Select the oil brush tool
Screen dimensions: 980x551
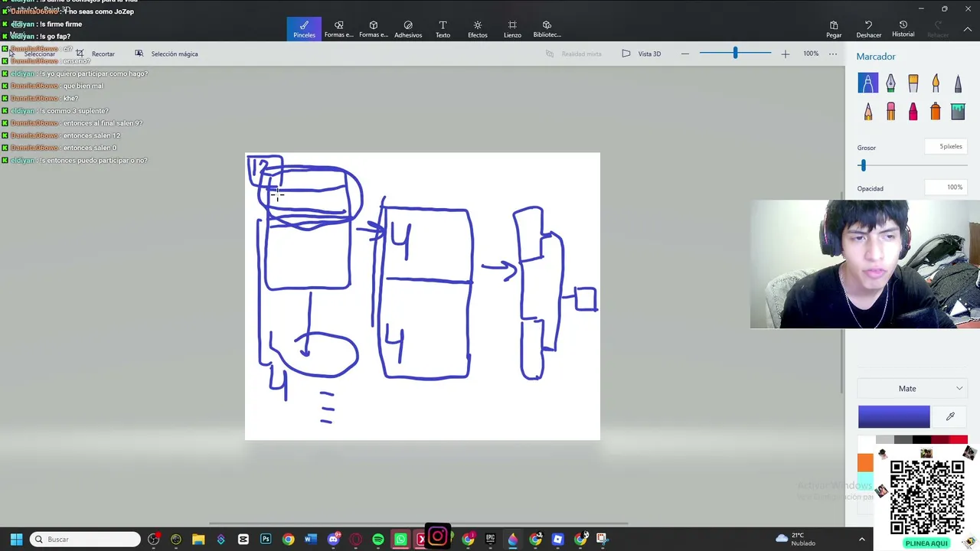pos(913,83)
